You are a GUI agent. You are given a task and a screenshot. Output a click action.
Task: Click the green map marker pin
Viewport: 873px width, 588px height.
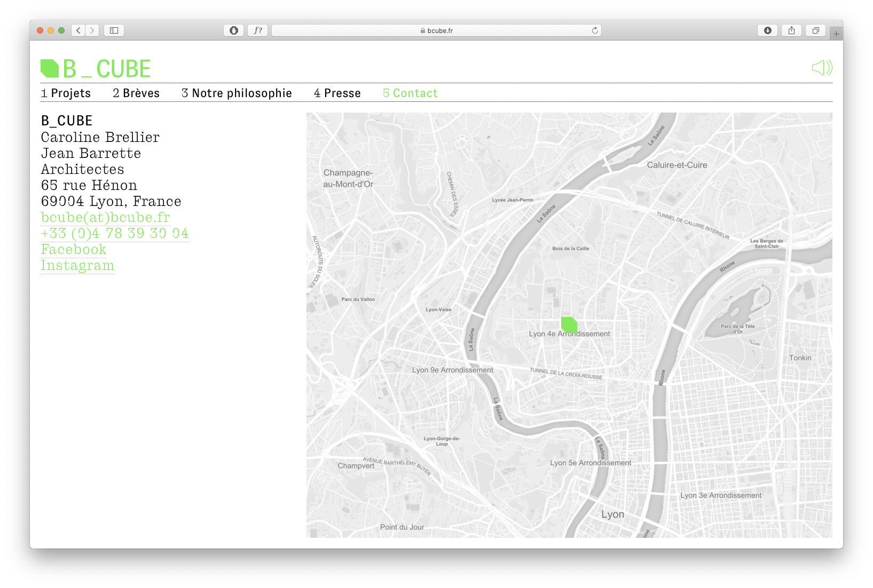pyautogui.click(x=569, y=324)
